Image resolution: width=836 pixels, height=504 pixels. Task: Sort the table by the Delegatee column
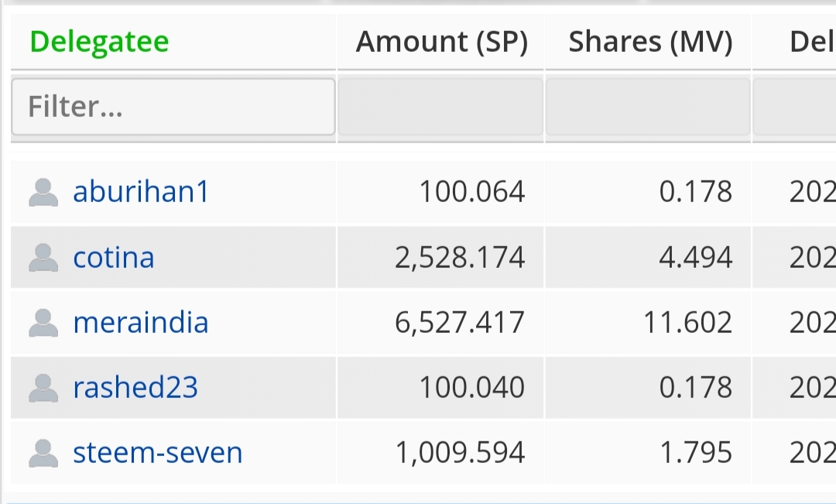click(99, 42)
